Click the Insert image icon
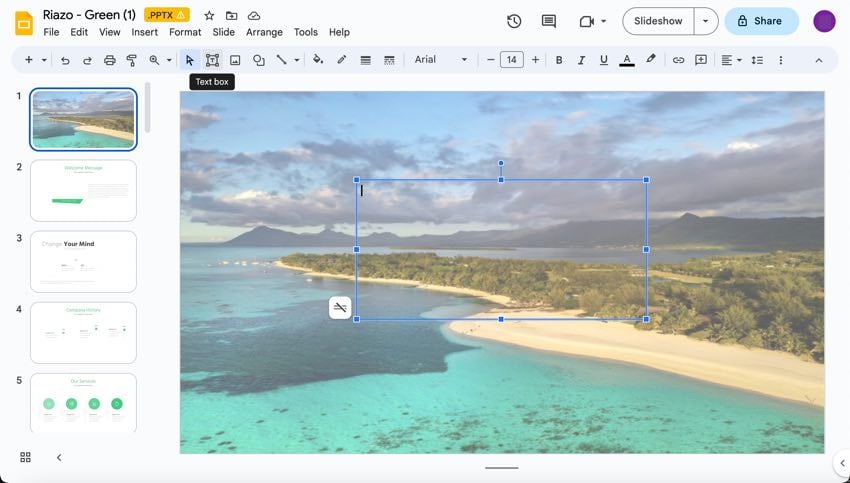The width and height of the screenshot is (850, 483). click(x=235, y=60)
